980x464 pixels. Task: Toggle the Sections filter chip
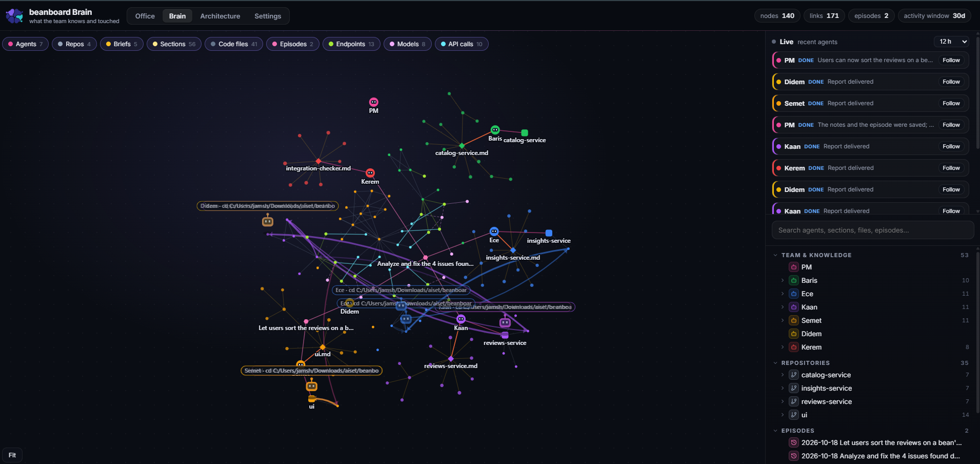174,44
